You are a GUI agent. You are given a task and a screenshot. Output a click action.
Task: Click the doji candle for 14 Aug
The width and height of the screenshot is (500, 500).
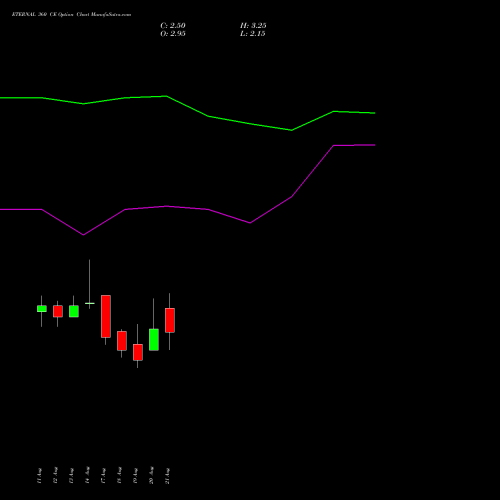(89, 303)
